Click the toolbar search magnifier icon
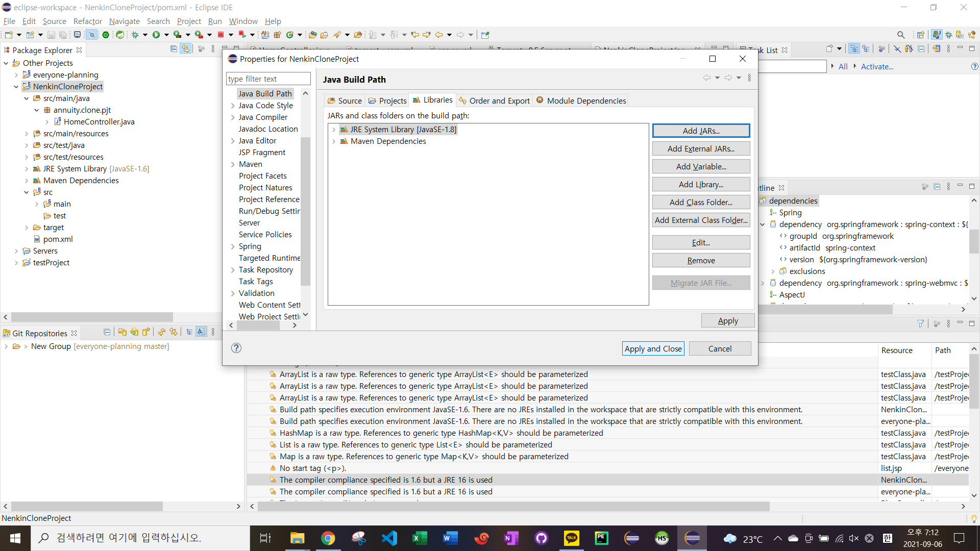Viewport: 980px width, 551px height. click(x=901, y=35)
